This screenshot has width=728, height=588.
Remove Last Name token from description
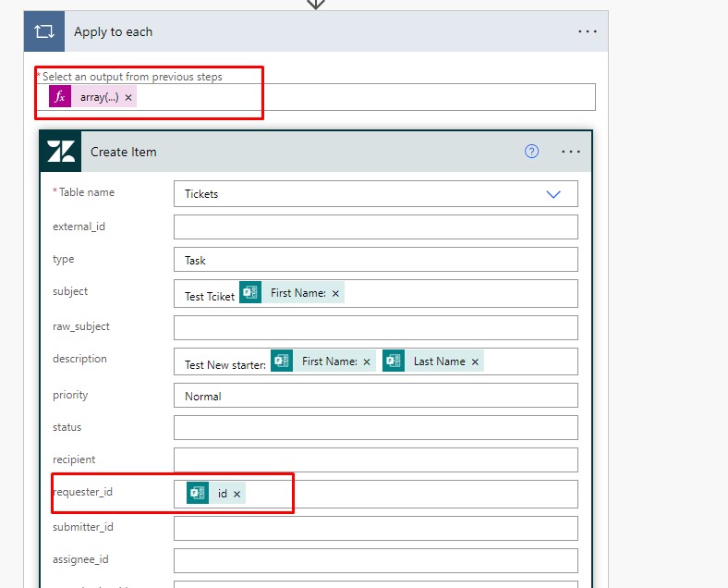coord(475,361)
